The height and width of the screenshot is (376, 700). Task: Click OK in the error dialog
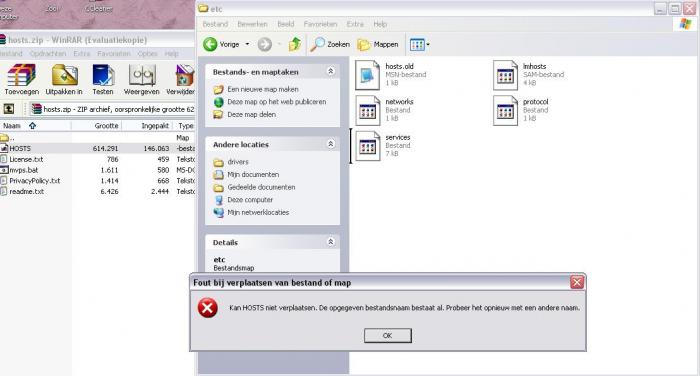pos(388,335)
